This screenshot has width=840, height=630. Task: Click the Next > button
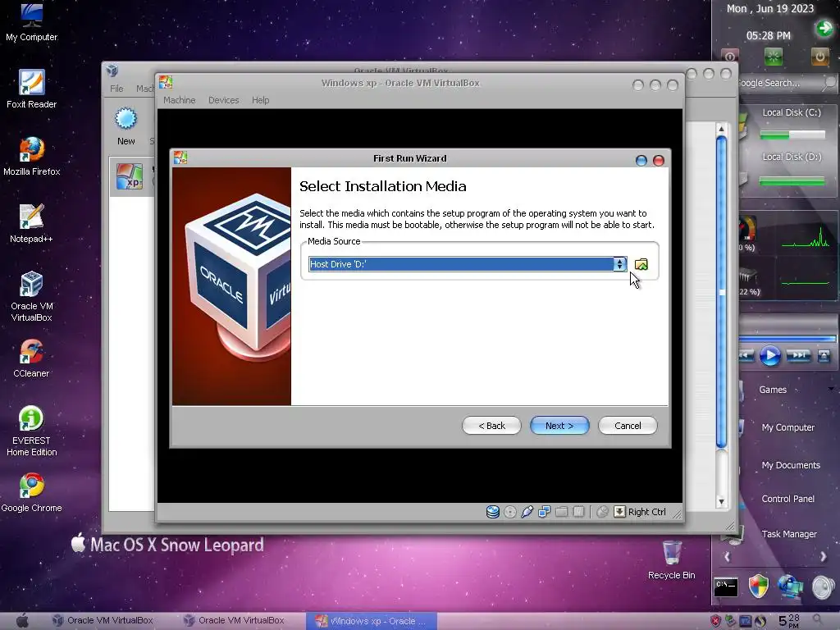559,426
